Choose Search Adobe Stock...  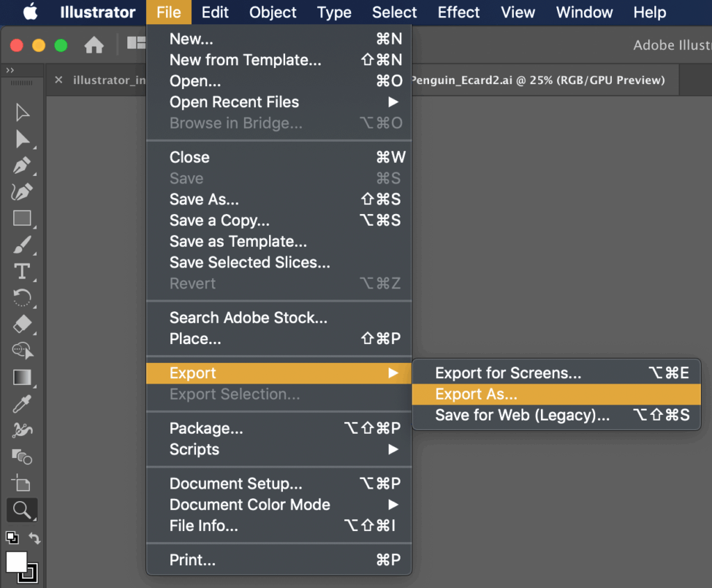279,318
